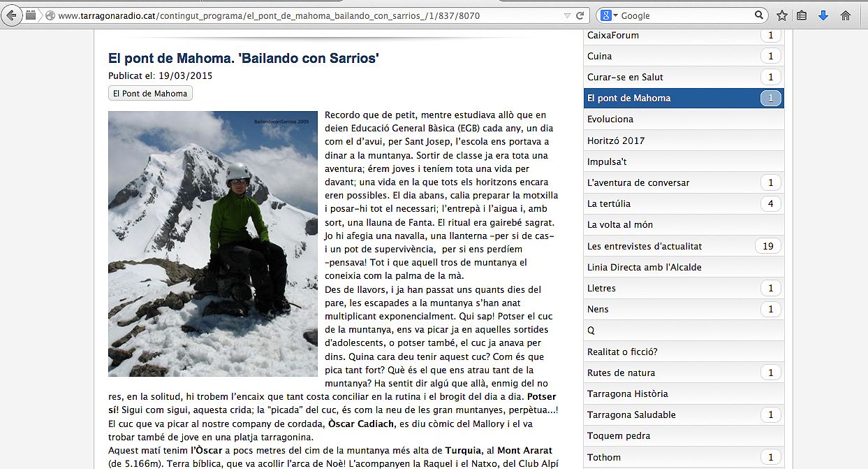
Task: Open the mountain climber photo
Action: pyautogui.click(x=213, y=244)
